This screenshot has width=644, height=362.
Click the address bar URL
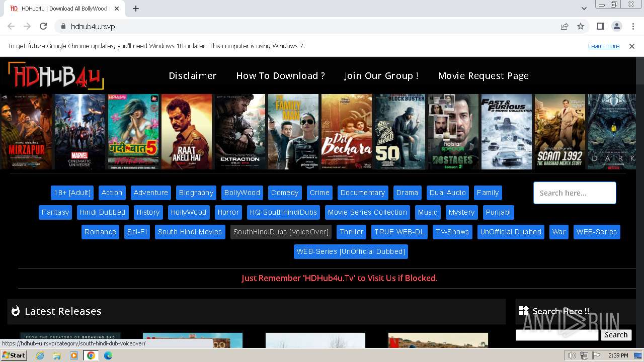[x=93, y=26]
